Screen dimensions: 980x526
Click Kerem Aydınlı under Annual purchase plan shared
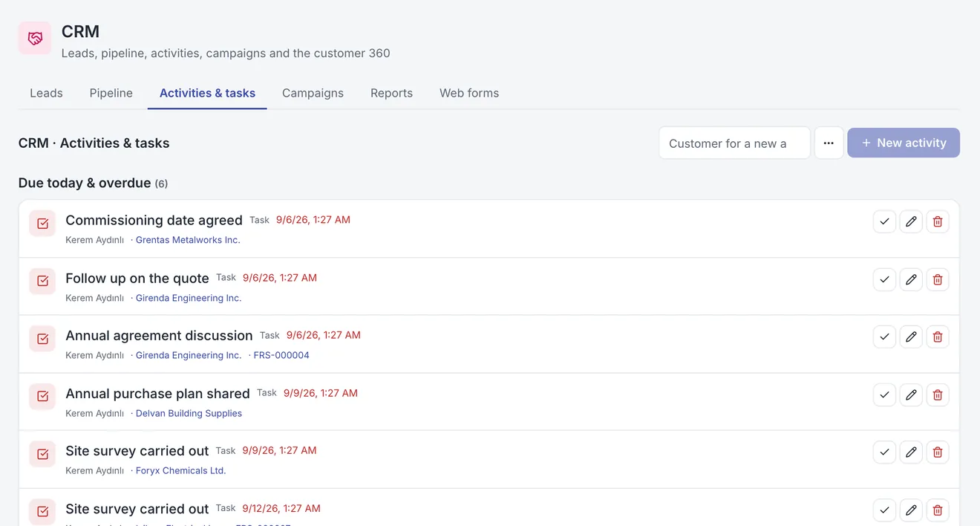click(x=94, y=413)
